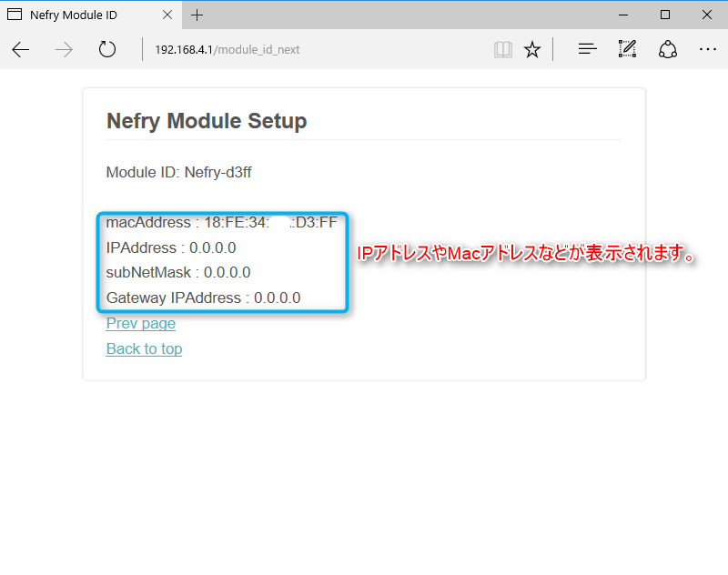728x575 pixels.
Task: Follow the Back to top link
Action: coord(144,348)
